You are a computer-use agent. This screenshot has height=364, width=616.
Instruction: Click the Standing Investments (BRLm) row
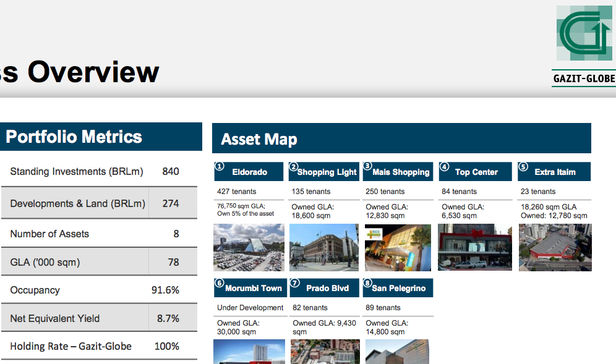pyautogui.click(x=98, y=171)
